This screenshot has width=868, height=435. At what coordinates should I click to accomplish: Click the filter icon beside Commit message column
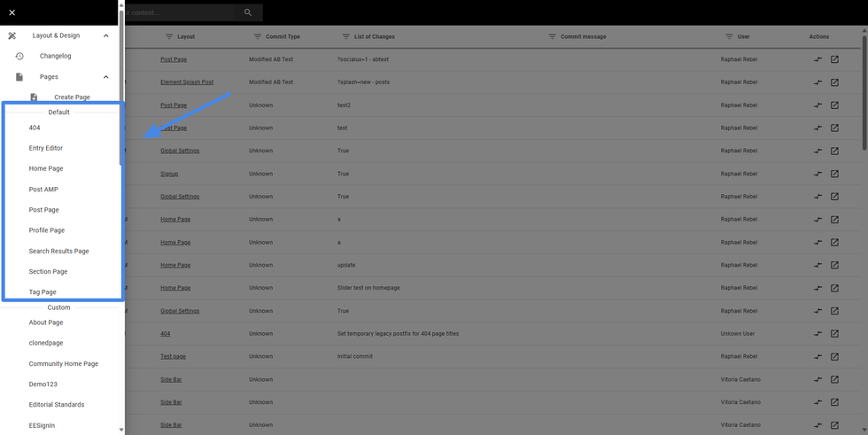[x=552, y=37]
